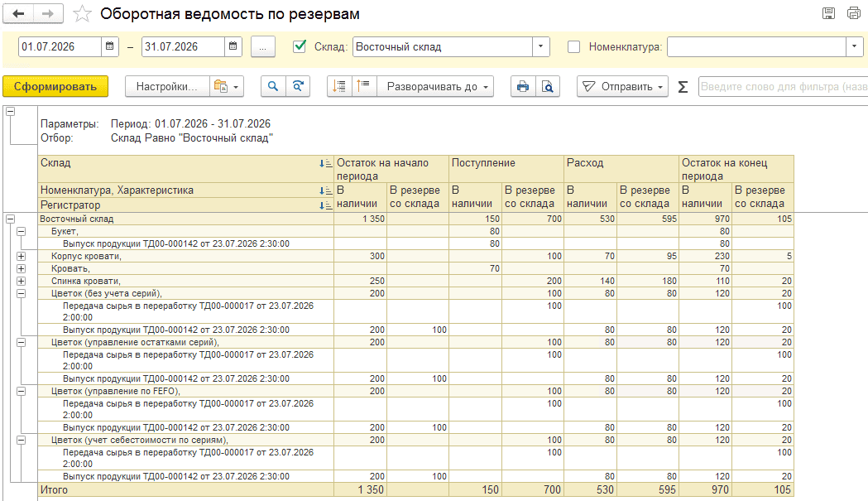
Task: Collapse the Букет row
Action: [x=21, y=231]
